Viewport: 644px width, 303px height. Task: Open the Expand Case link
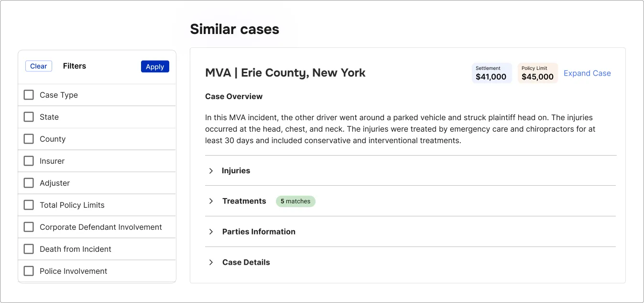[x=587, y=73]
